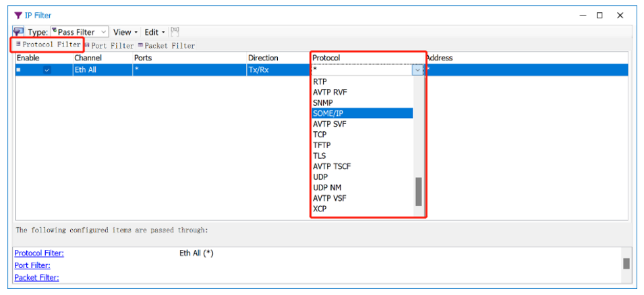Viewport: 644px width, 295px height.
Task: Toggle the Enable checkbox in first row
Action: [19, 69]
